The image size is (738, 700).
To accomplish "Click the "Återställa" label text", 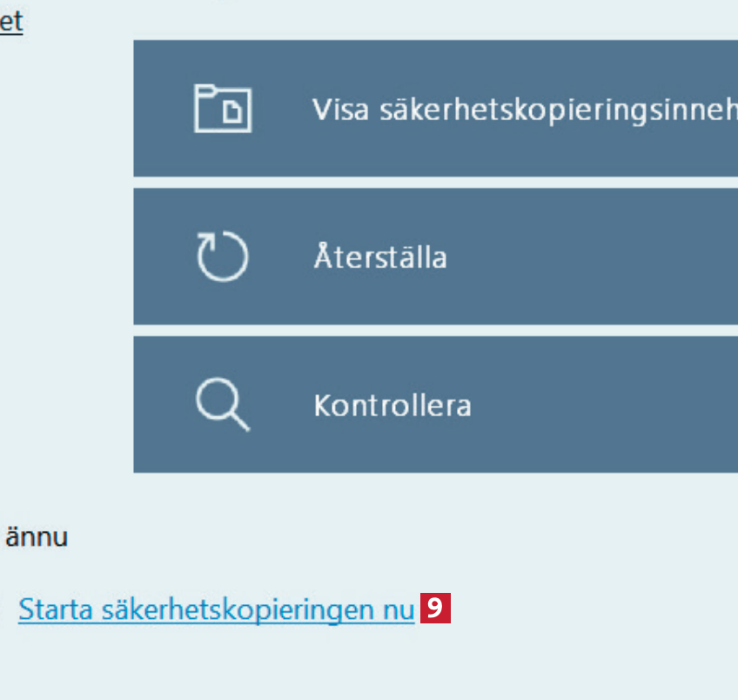I will pos(379,258).
